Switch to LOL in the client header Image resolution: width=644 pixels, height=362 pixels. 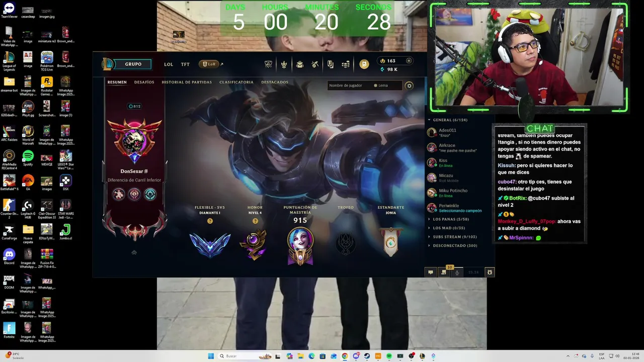(x=169, y=64)
